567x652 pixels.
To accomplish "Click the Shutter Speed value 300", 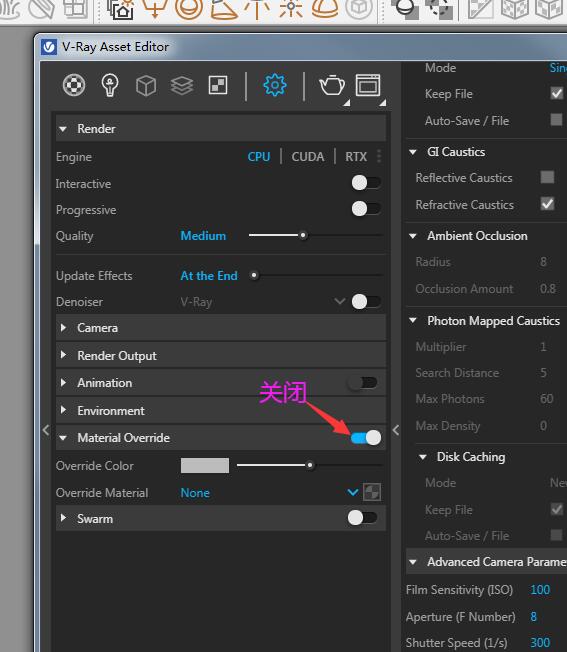I will [x=540, y=643].
